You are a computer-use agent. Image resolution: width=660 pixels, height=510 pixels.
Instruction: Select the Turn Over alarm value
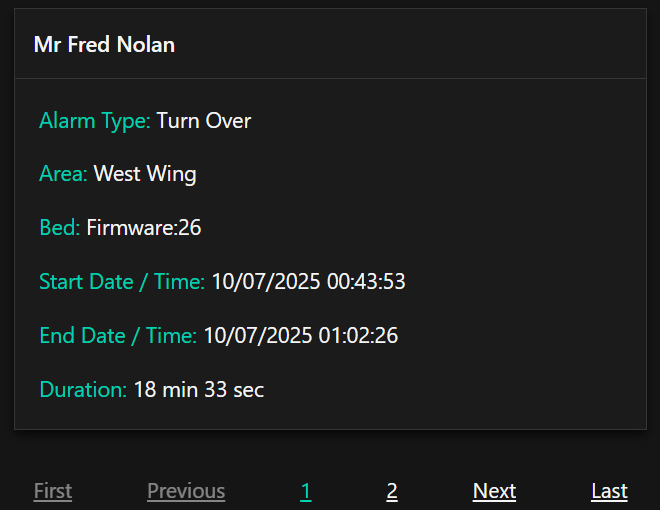point(204,121)
